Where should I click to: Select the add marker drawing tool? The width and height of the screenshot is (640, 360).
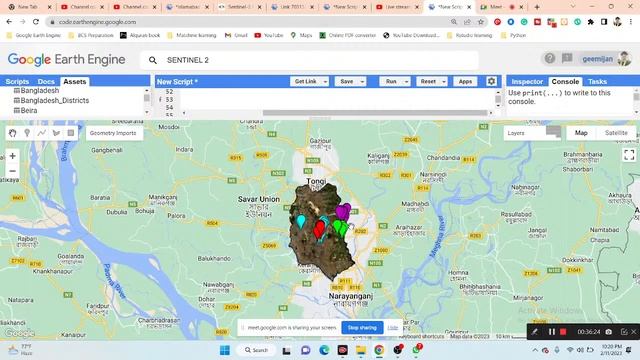pyautogui.click(x=27, y=133)
